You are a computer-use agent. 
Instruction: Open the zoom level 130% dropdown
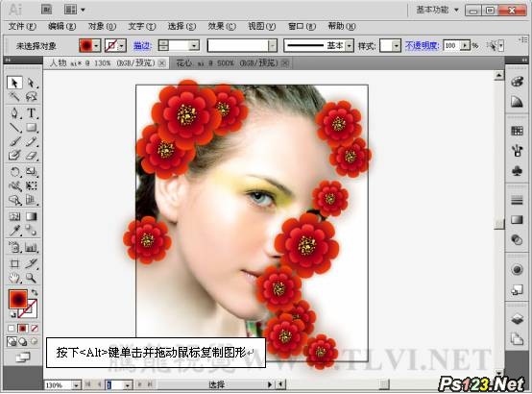[77, 385]
